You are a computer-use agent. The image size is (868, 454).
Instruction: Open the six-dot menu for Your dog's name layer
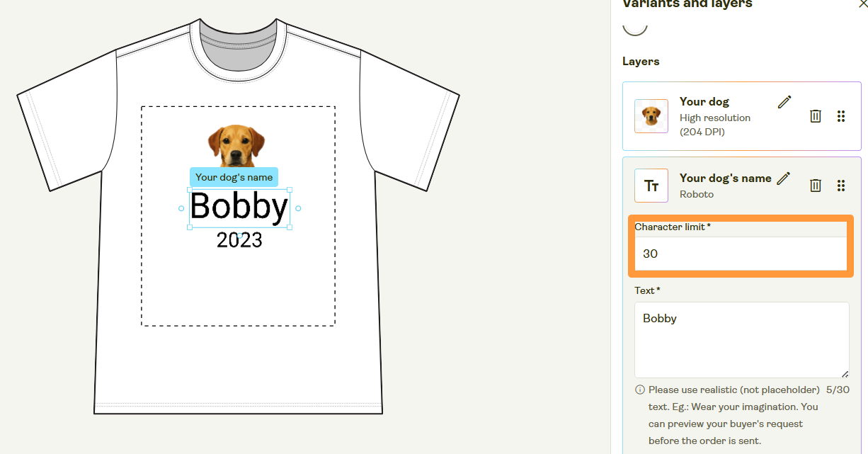pos(841,185)
